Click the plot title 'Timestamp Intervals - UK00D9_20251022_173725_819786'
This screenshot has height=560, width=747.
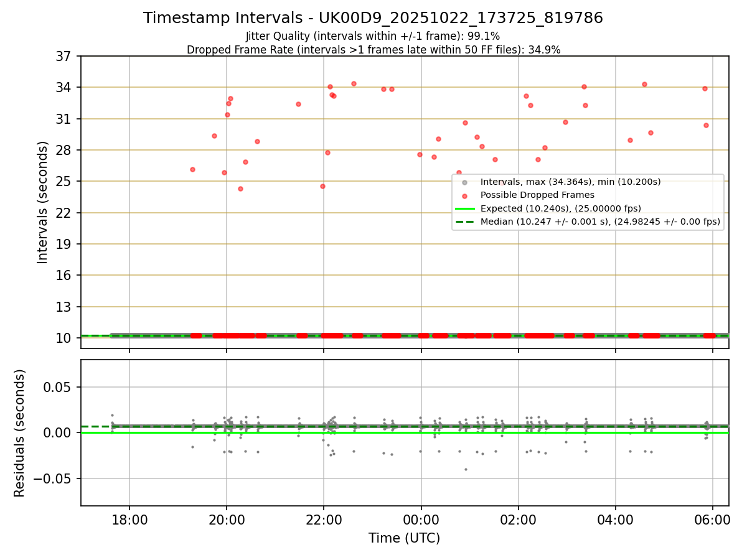373,18
